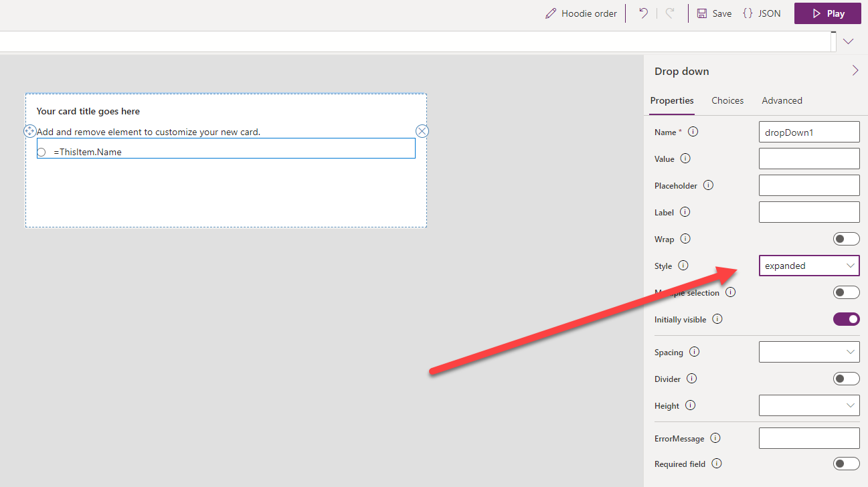Click the Save button
Viewport: 868px width, 487px height.
click(x=714, y=13)
